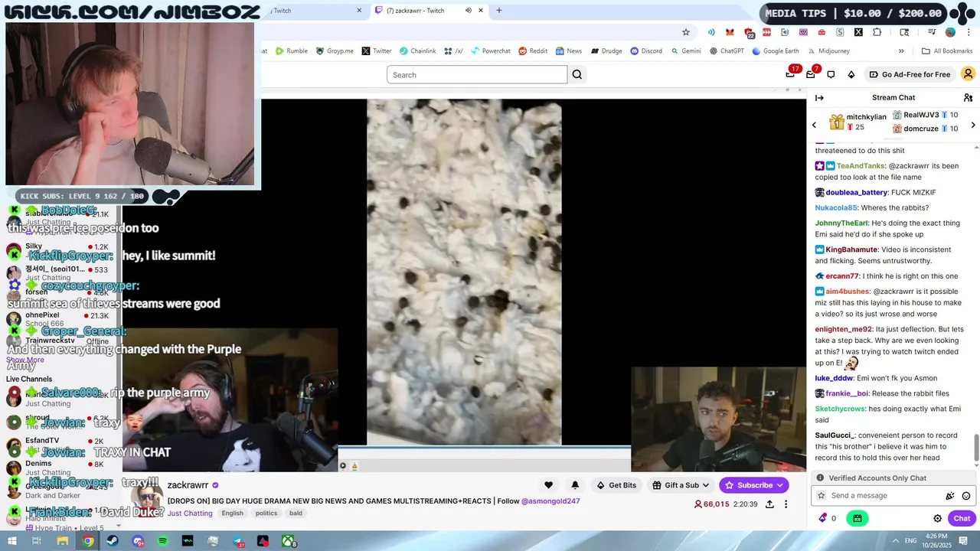Open the Rumble bookmark
Image resolution: width=980 pixels, height=551 pixels.
click(x=292, y=51)
